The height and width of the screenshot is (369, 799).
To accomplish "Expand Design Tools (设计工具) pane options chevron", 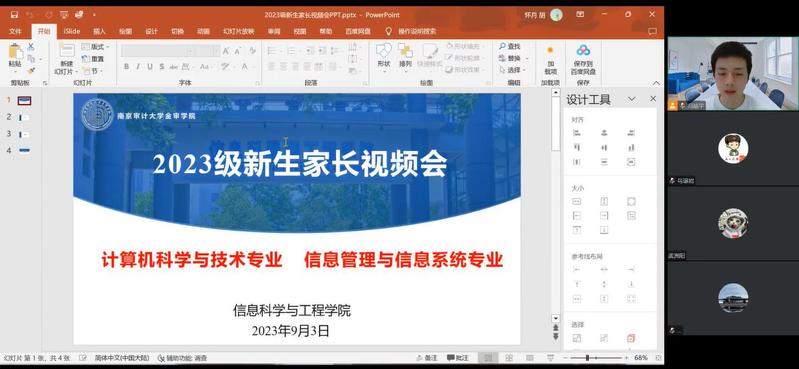I will [632, 99].
